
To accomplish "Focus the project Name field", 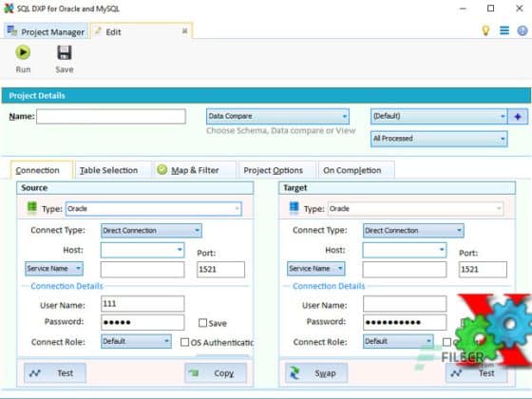I will pos(111,116).
